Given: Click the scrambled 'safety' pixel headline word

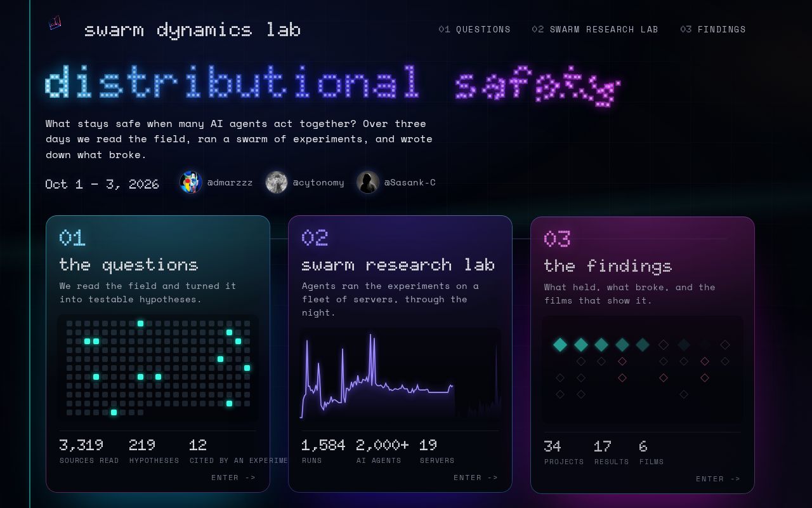Looking at the screenshot, I should [538, 86].
